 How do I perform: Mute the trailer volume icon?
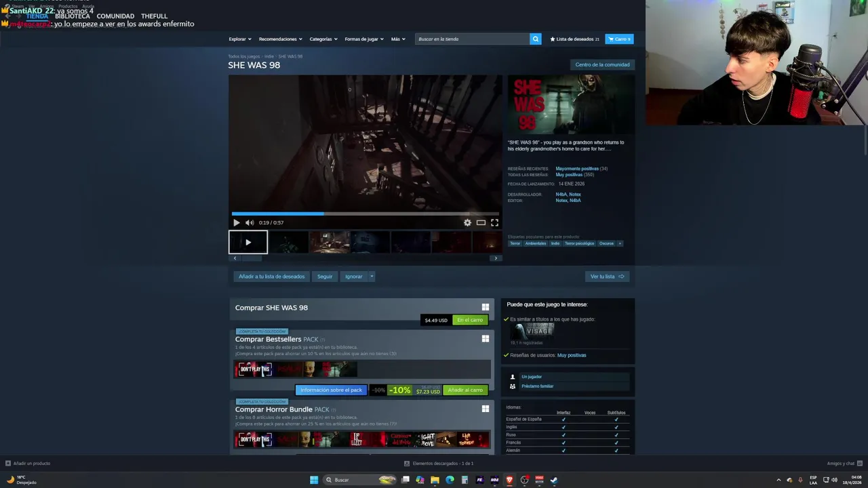click(x=250, y=222)
